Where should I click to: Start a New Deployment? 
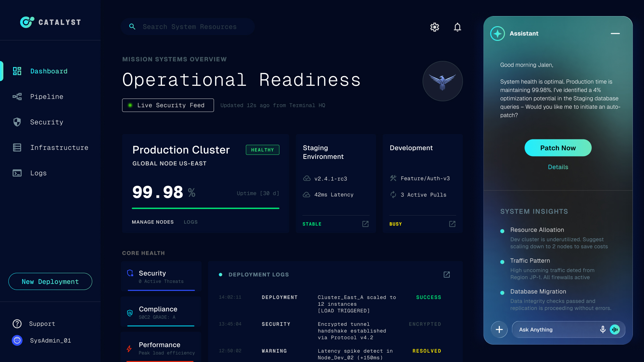pyautogui.click(x=50, y=282)
